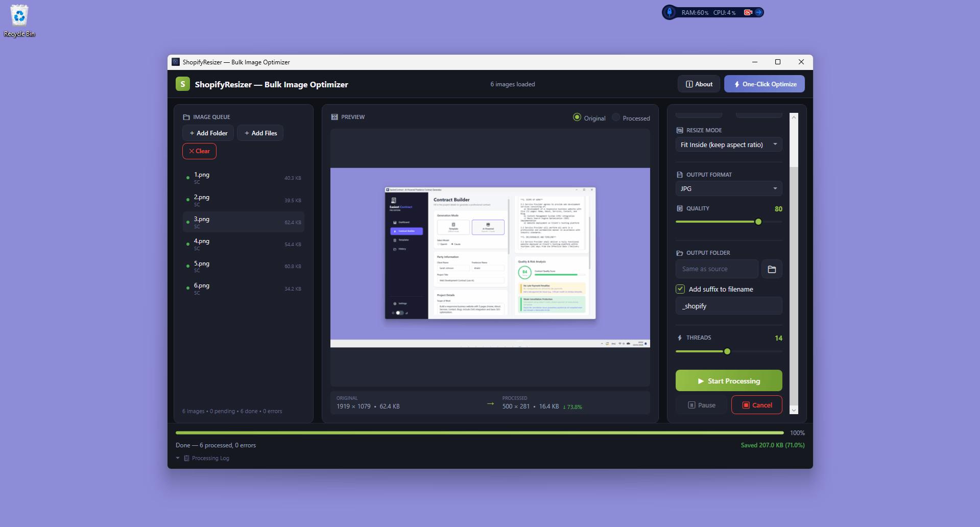Click the Output Folder section icon
This screenshot has width=980, height=527.
(x=679, y=253)
